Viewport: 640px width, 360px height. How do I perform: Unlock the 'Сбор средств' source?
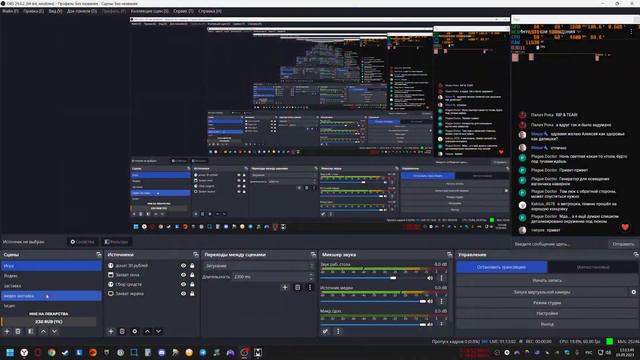coord(192,284)
